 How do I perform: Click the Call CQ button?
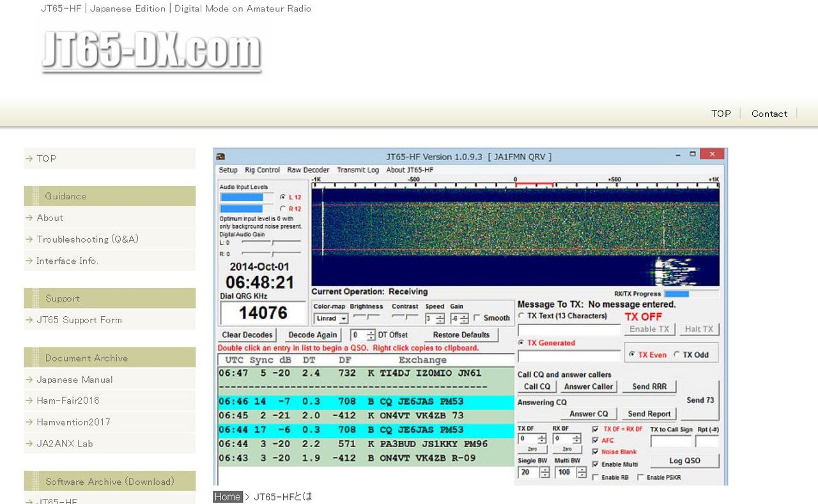[x=537, y=386]
